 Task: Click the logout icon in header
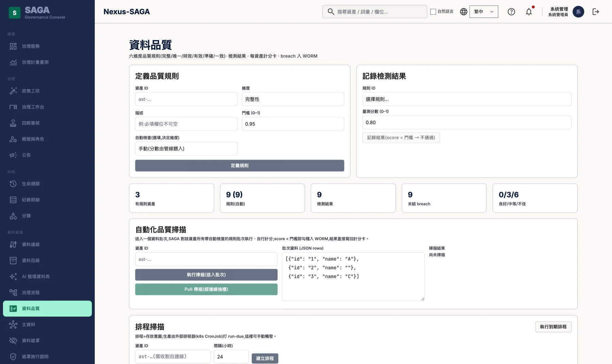pyautogui.click(x=596, y=12)
